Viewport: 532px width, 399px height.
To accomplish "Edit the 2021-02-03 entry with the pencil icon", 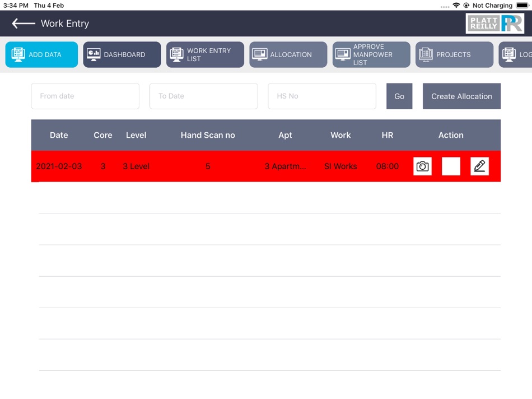I will click(x=479, y=166).
